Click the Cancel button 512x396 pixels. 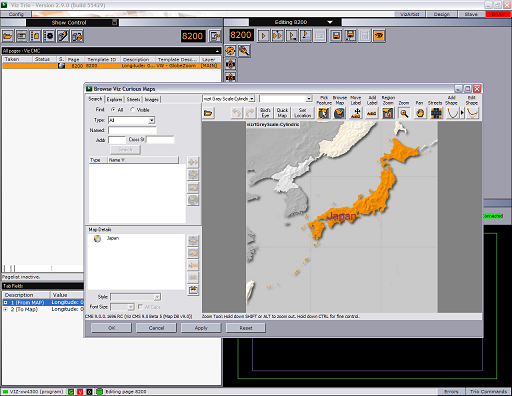click(x=156, y=328)
